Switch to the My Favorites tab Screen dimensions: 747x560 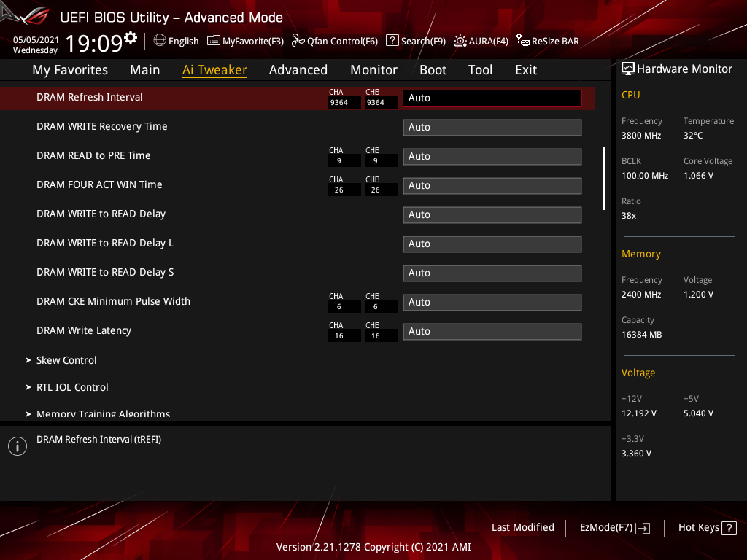click(70, 70)
